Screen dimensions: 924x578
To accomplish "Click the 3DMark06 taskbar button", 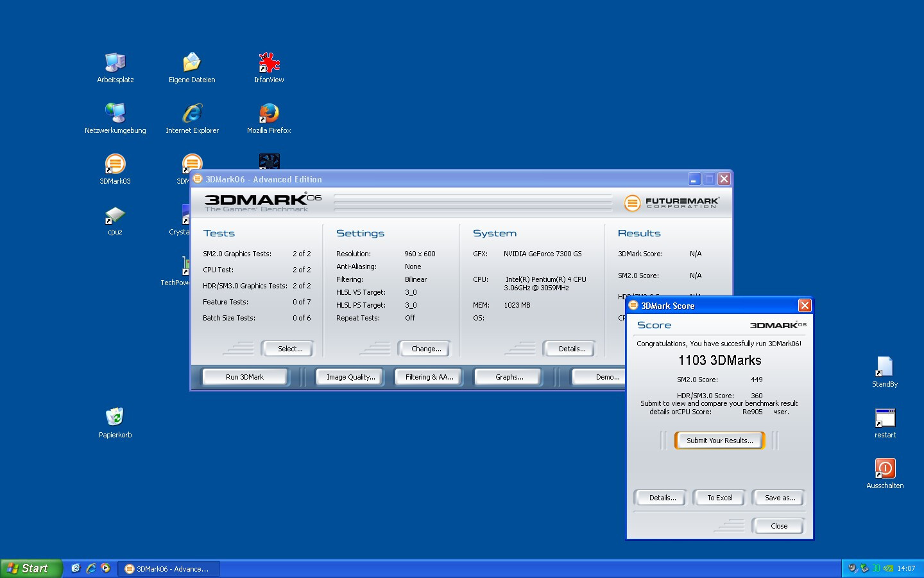I will pos(169,569).
